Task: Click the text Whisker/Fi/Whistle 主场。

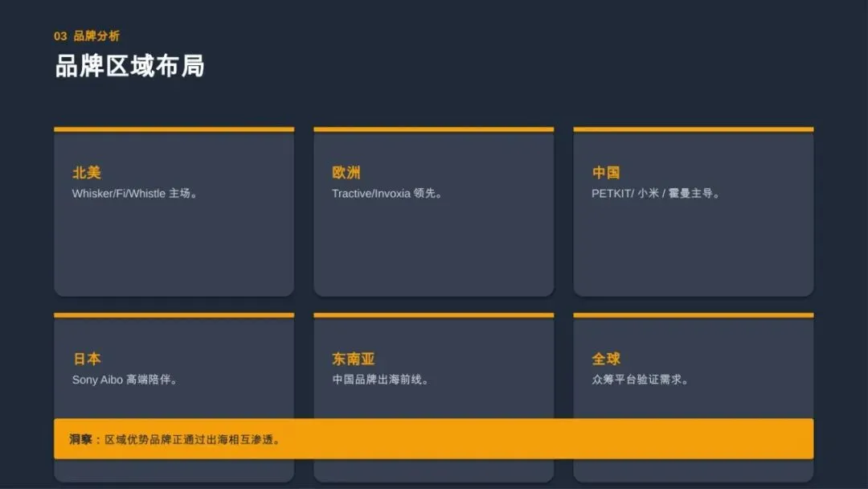Action: (x=134, y=193)
